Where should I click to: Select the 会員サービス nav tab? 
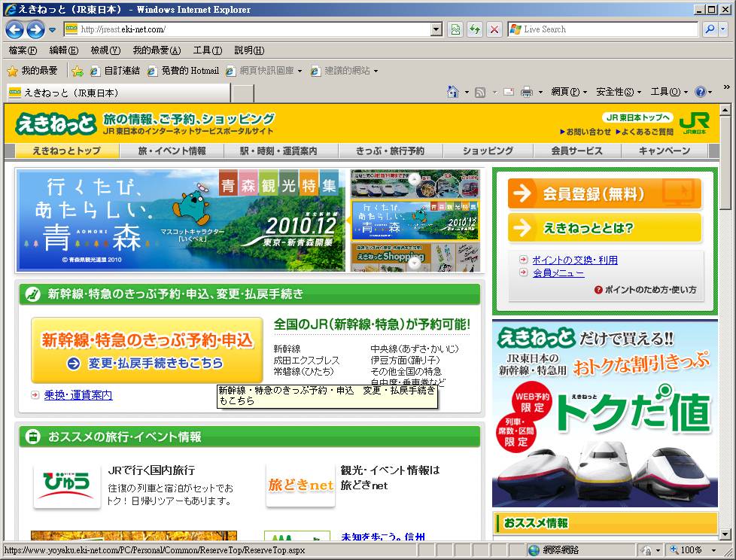click(x=577, y=151)
